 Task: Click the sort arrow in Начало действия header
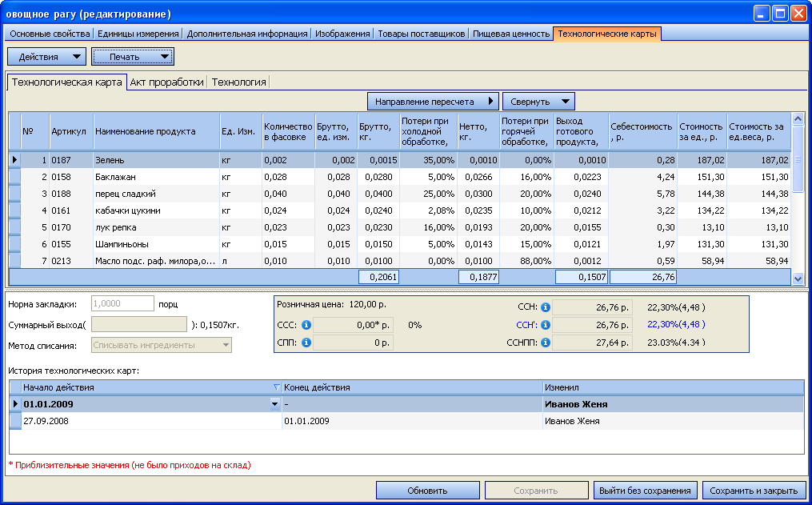tap(276, 387)
